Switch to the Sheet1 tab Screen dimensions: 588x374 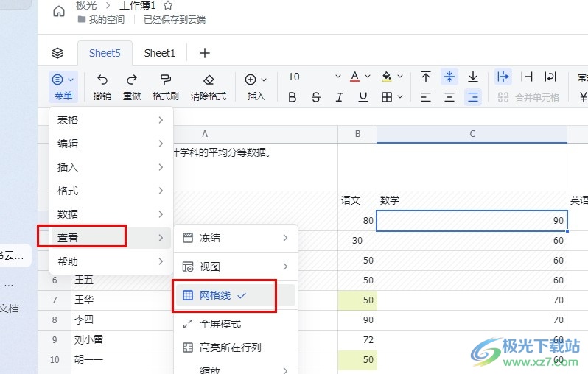[159, 53]
